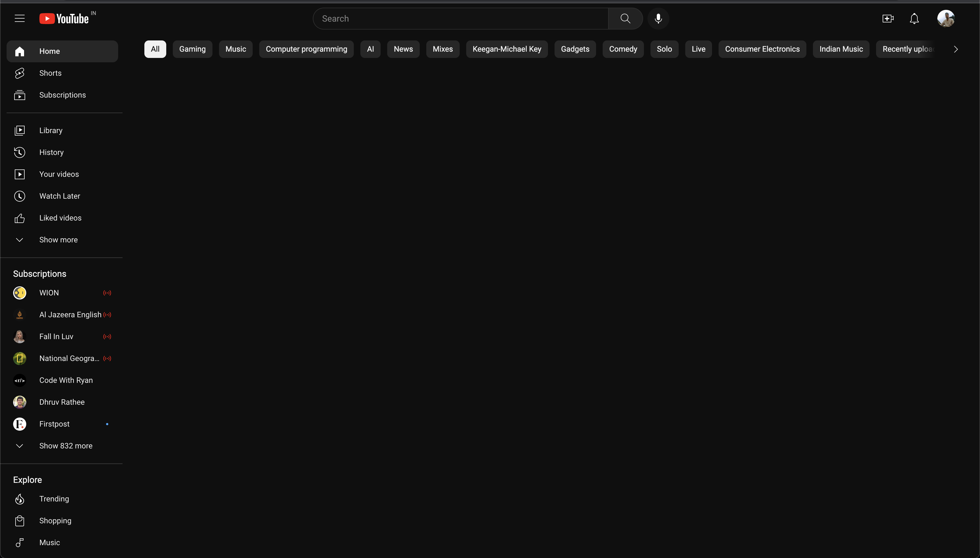Open the Create video icon
Screen dimensions: 980x558
point(888,18)
